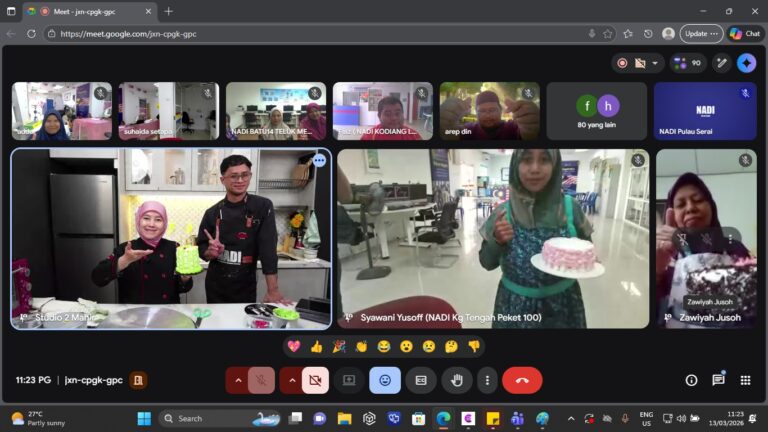Toggle closed captions button
The width and height of the screenshot is (768, 432).
tap(421, 380)
